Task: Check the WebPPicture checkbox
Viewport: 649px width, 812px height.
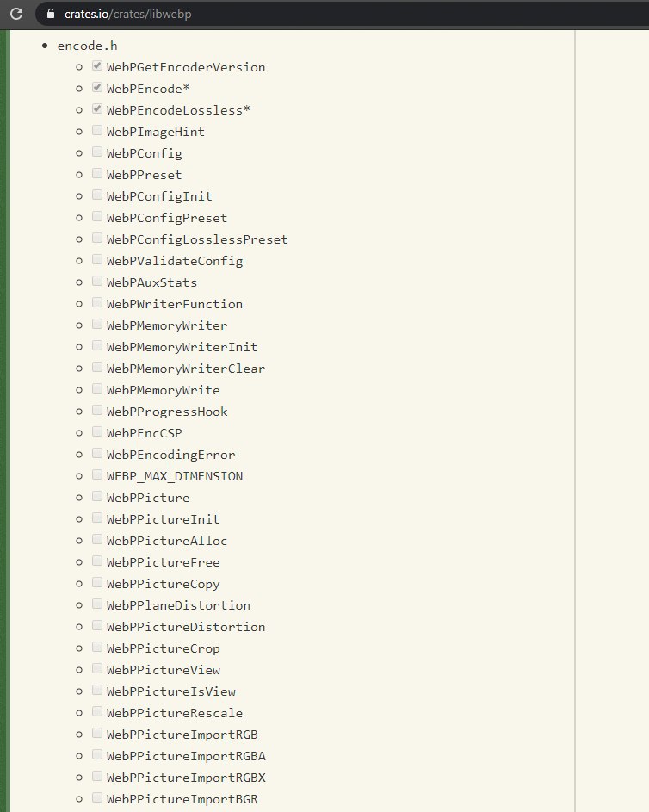Action: pyautogui.click(x=97, y=497)
